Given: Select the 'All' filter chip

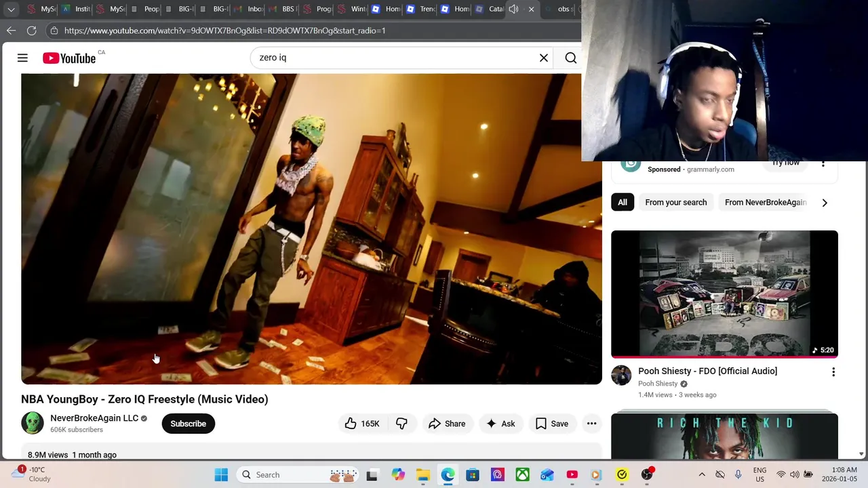Looking at the screenshot, I should coord(623,202).
